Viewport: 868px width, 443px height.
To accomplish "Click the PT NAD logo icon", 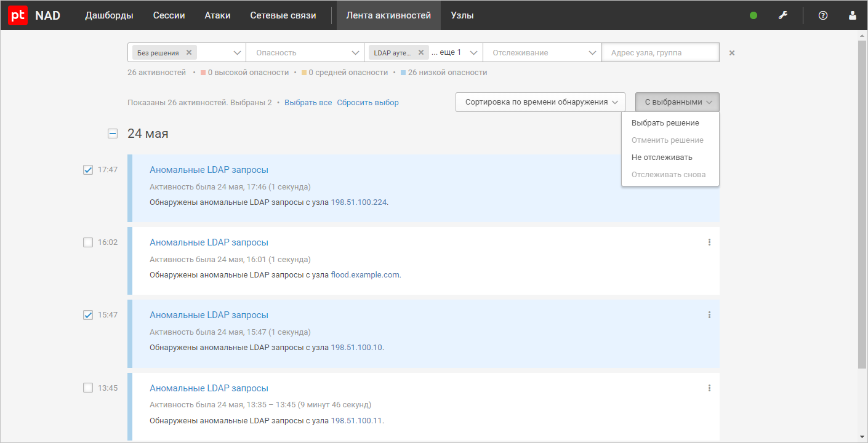I will pyautogui.click(x=18, y=15).
